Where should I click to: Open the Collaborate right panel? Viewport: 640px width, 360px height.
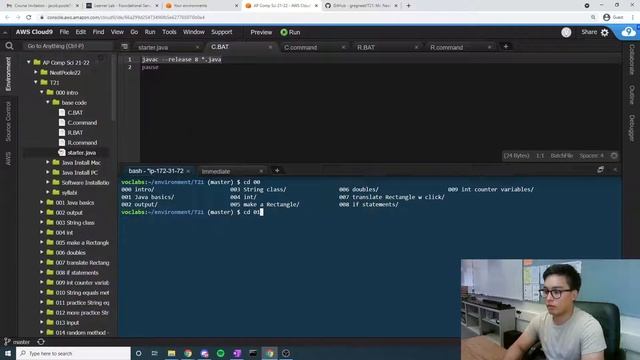click(x=631, y=60)
